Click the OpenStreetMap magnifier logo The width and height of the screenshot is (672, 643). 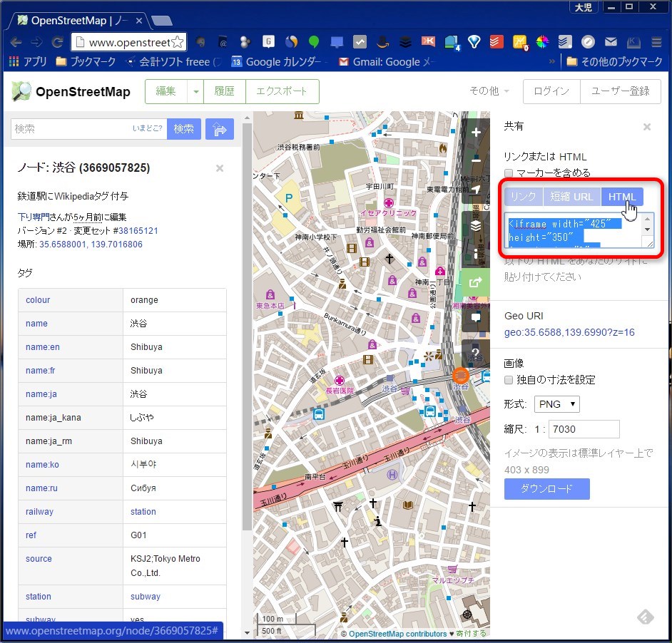coord(21,91)
